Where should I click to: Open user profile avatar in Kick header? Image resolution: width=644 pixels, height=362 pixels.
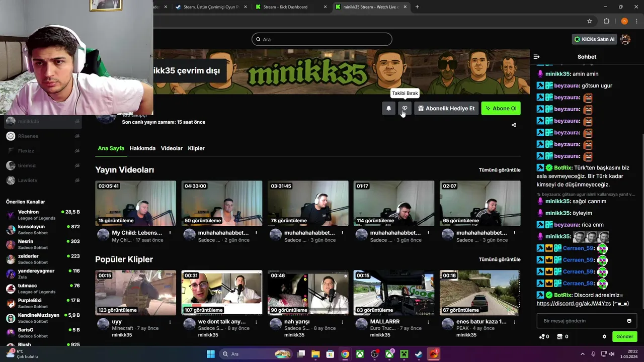(x=625, y=39)
